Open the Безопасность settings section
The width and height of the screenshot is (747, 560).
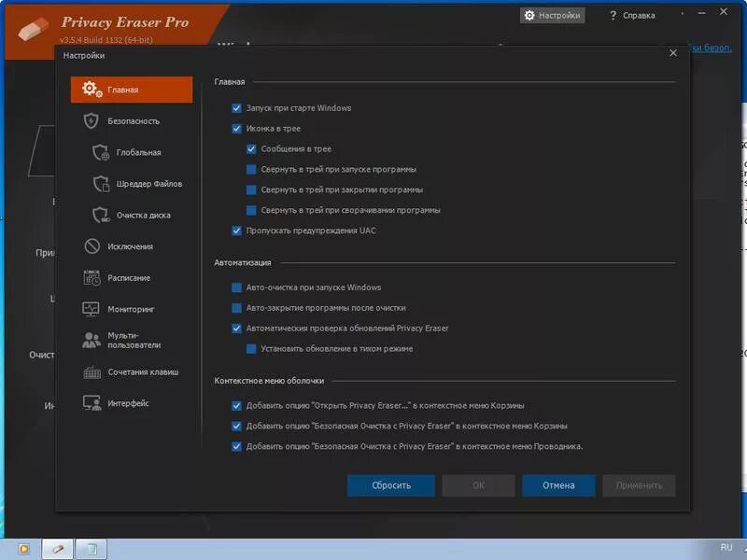[132, 121]
